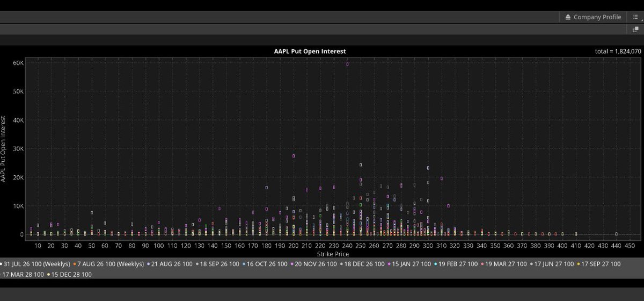Select the '17 SEP 27 100' legend entry
644x301 pixels.
coord(599,264)
